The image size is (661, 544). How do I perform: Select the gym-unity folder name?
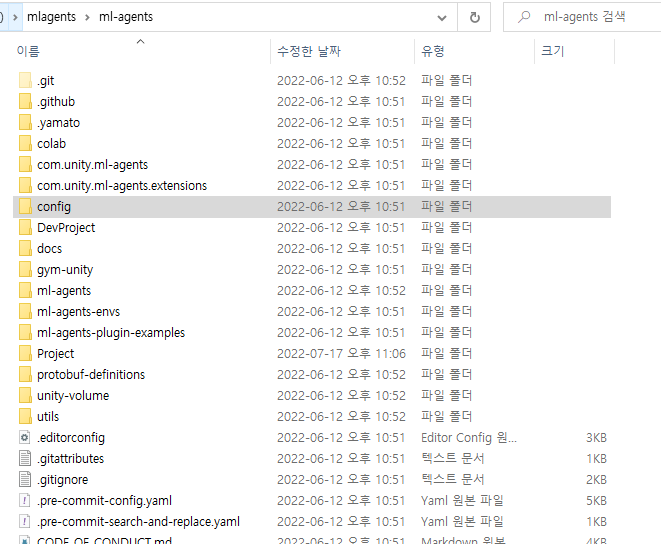65,270
